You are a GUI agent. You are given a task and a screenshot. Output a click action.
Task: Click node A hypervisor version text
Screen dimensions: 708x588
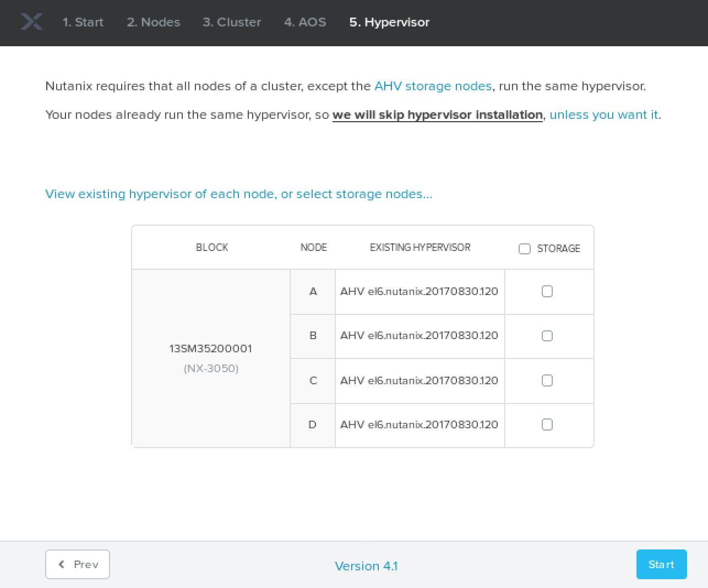point(419,291)
